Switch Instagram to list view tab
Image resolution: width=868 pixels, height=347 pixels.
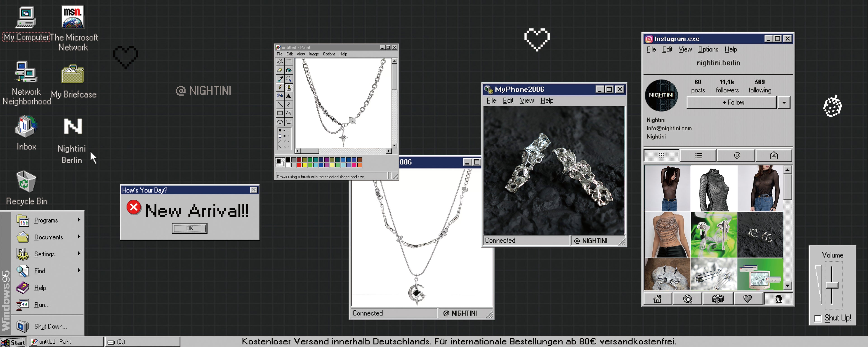pos(698,156)
